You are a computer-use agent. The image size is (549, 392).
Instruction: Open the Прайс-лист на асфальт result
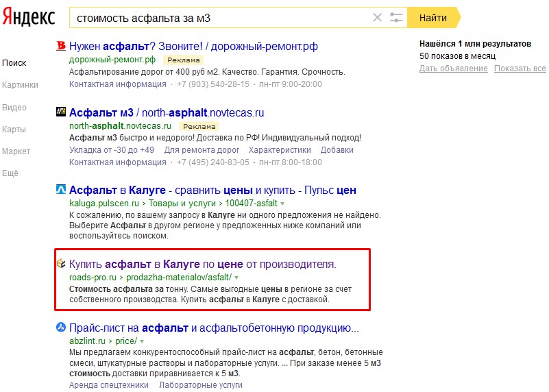click(x=215, y=328)
